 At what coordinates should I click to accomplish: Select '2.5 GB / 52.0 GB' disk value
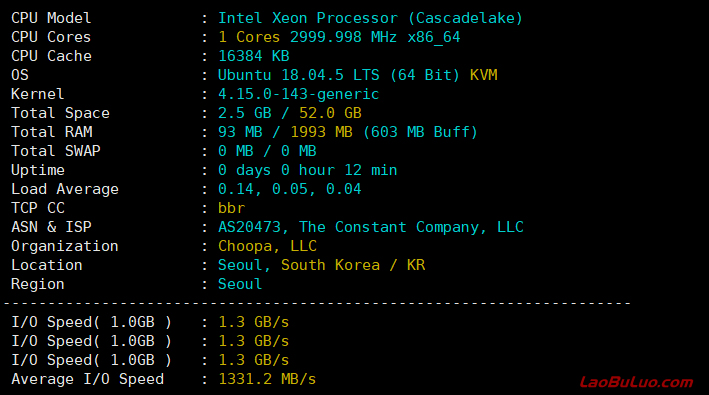pyautogui.click(x=290, y=113)
